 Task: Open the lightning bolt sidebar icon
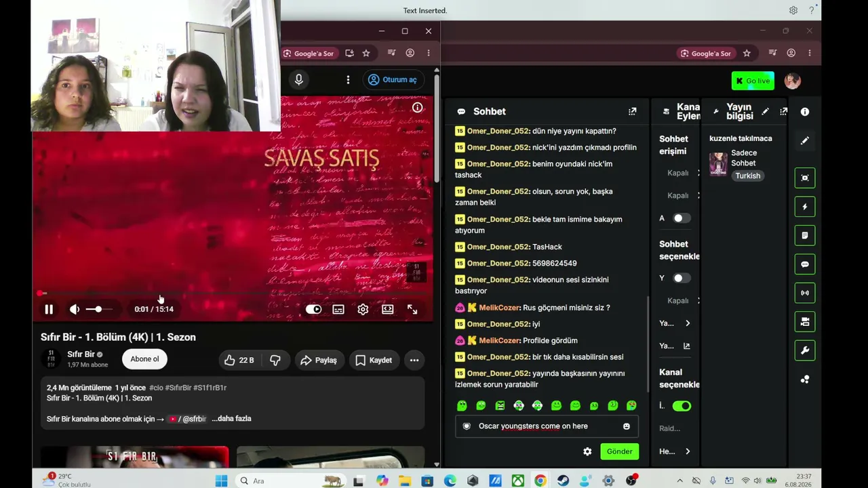coord(805,207)
